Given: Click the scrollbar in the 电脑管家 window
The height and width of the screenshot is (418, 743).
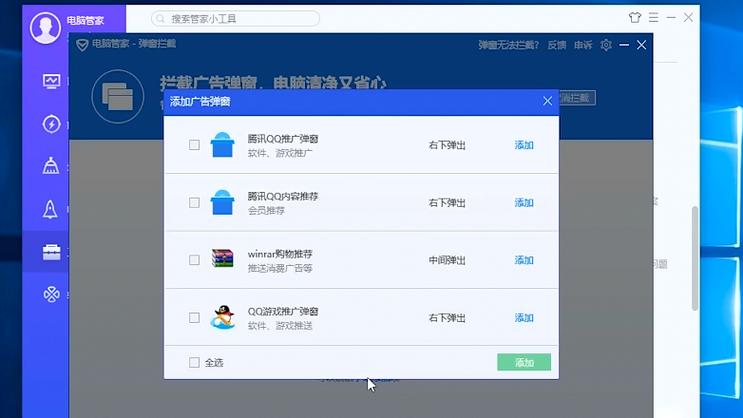Looking at the screenshot, I should [695, 258].
